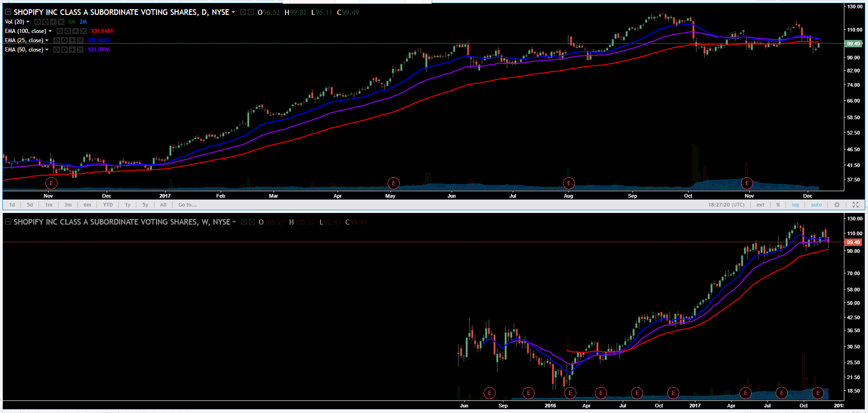Image resolution: width=868 pixels, height=413 pixels.
Task: Click the 99.49 price label on daily scale
Action: tap(853, 44)
